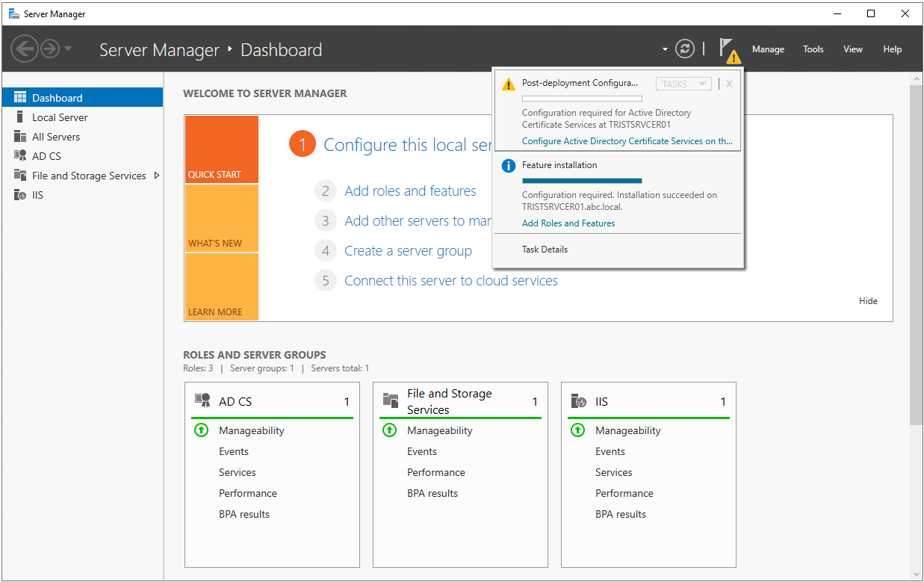This screenshot has height=582, width=924.
Task: Open BPA results under IIS tile
Action: (621, 514)
